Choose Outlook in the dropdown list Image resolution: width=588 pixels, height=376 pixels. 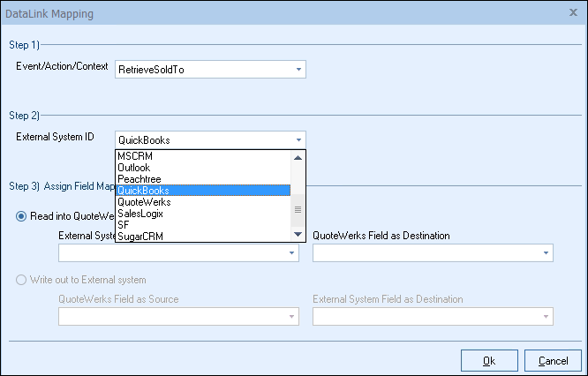pos(134,168)
